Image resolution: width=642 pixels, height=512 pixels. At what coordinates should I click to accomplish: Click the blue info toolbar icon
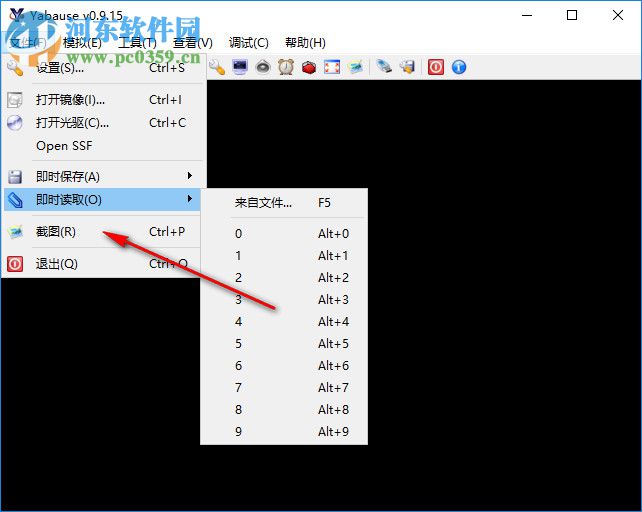coord(459,67)
